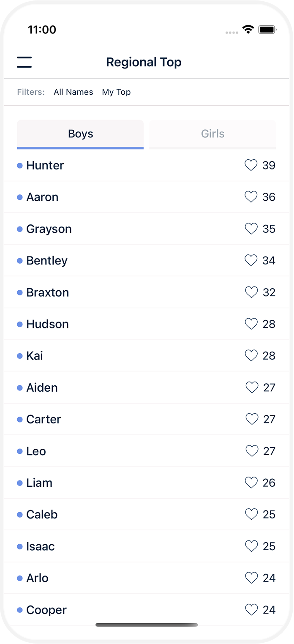
Task: Choose the My Top filter
Action: [116, 92]
